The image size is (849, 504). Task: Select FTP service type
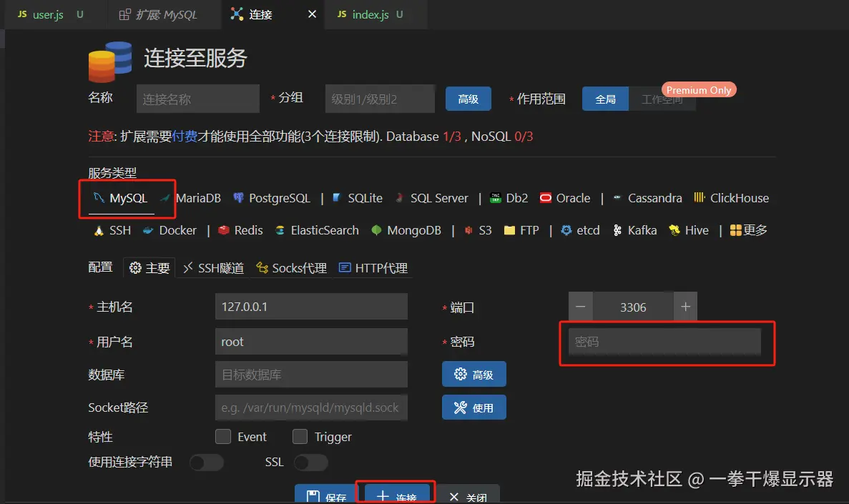click(521, 230)
